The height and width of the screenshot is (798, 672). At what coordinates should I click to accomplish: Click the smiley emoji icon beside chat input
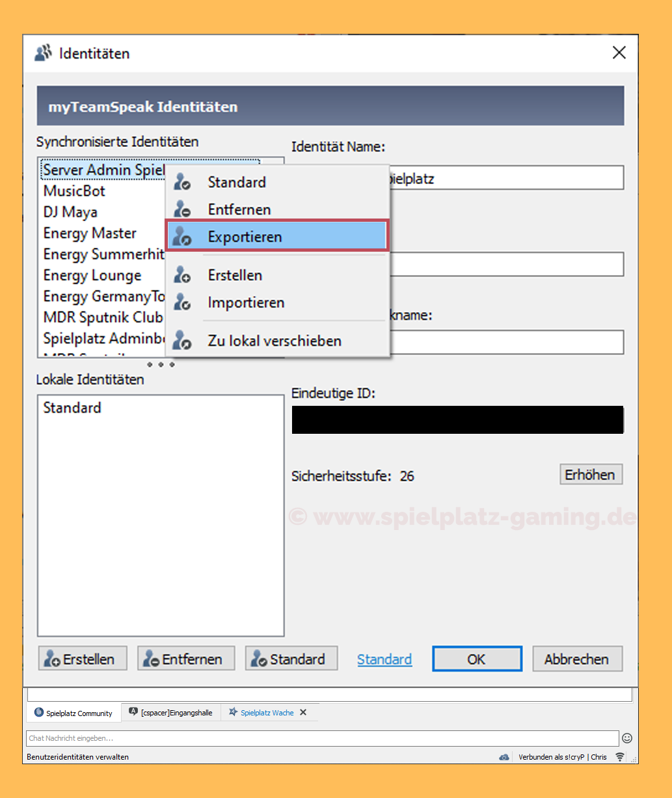[x=627, y=738]
